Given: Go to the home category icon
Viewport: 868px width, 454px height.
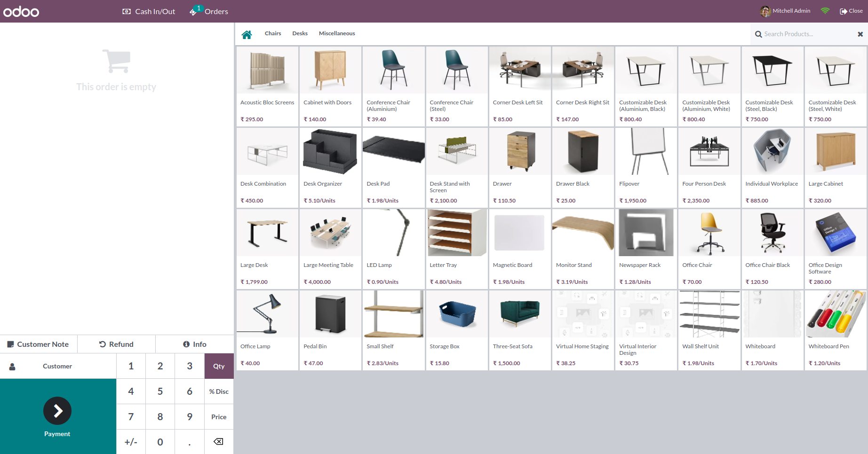Looking at the screenshot, I should coord(247,34).
